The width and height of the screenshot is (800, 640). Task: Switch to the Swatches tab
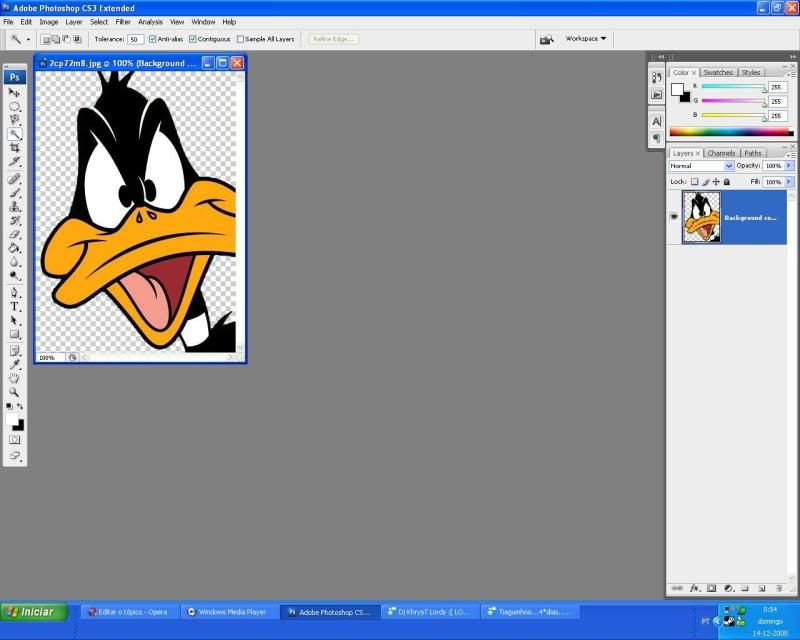click(x=718, y=72)
